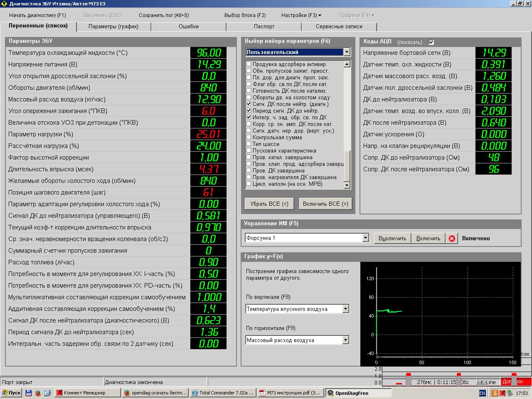Toggle the Коды АЦП показать checkbox

coord(431,42)
